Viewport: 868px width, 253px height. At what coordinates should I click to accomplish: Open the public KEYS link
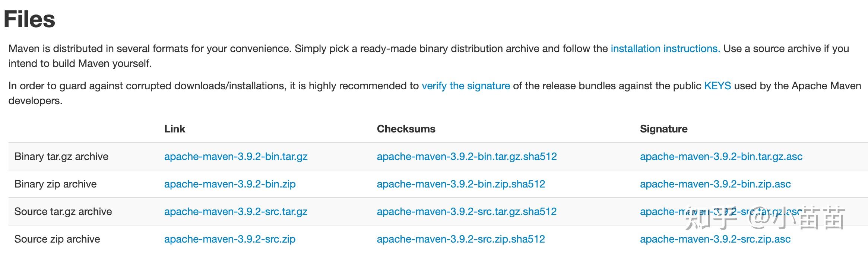click(x=717, y=86)
